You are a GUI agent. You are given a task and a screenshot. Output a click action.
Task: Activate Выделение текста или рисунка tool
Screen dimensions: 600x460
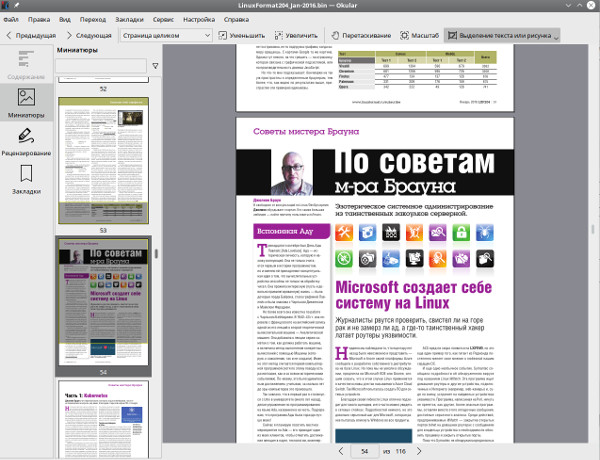(499, 36)
